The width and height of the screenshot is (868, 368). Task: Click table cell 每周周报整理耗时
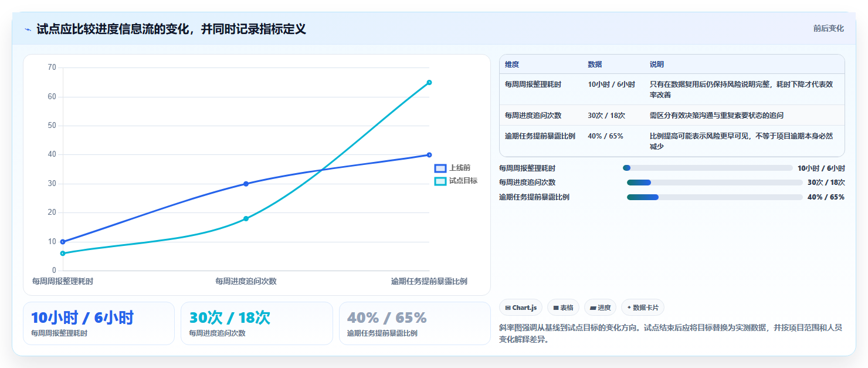[x=533, y=85]
